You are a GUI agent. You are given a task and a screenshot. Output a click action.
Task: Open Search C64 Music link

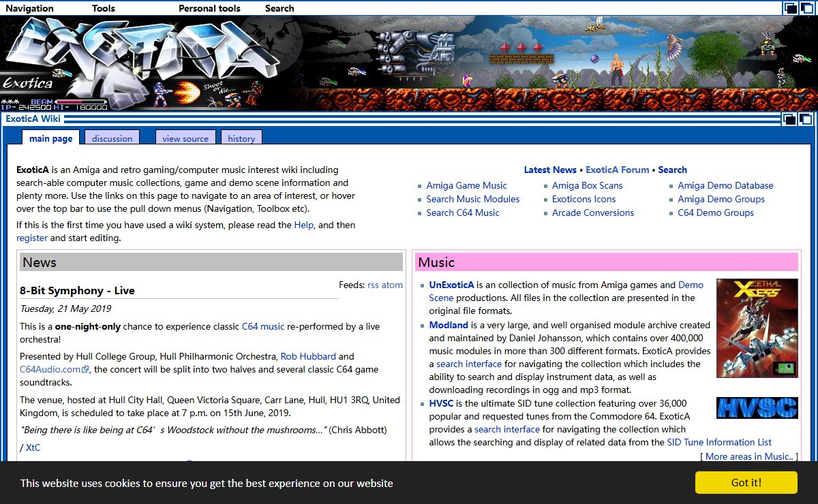point(463,212)
